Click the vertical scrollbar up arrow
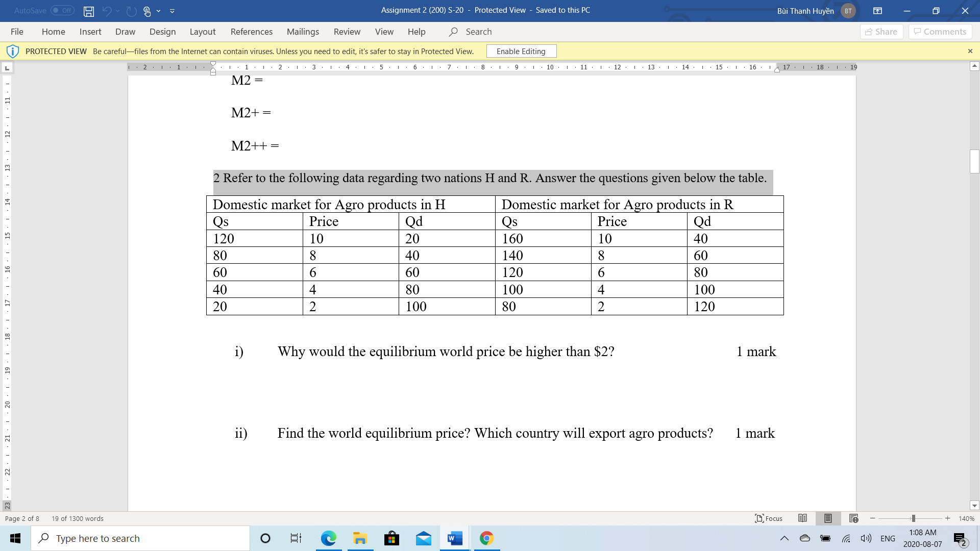The width and height of the screenshot is (980, 551). (974, 66)
